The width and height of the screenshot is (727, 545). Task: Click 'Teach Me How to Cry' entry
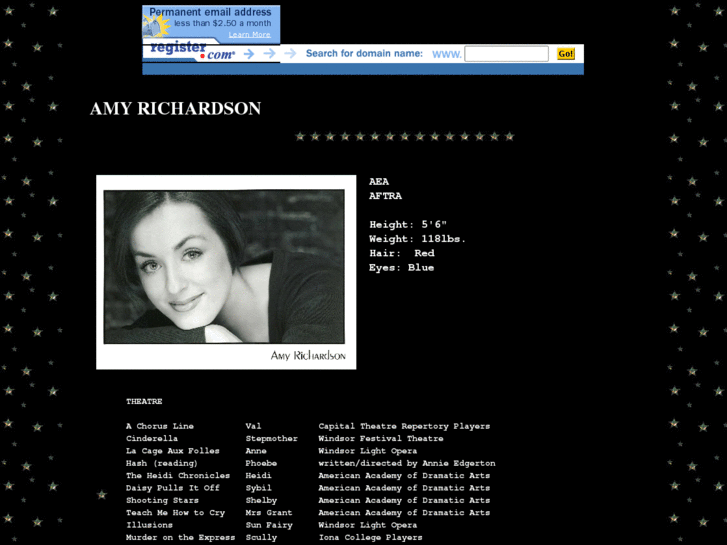(176, 513)
